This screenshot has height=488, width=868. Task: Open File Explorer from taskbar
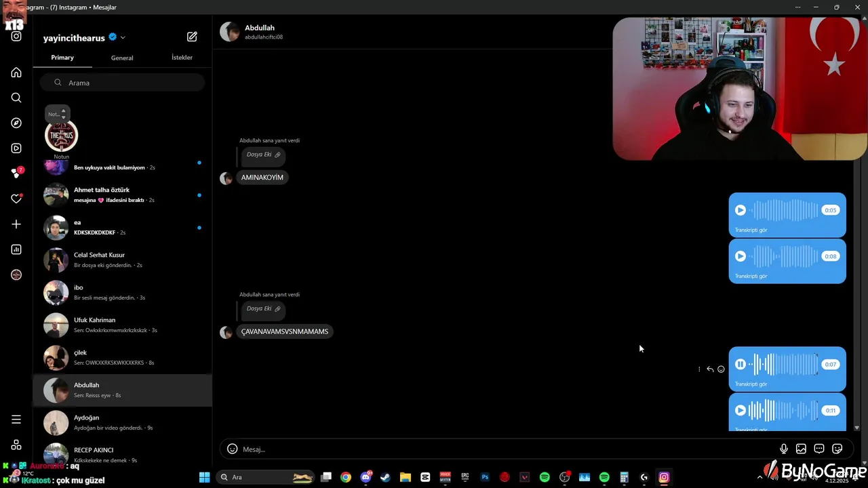(406, 477)
